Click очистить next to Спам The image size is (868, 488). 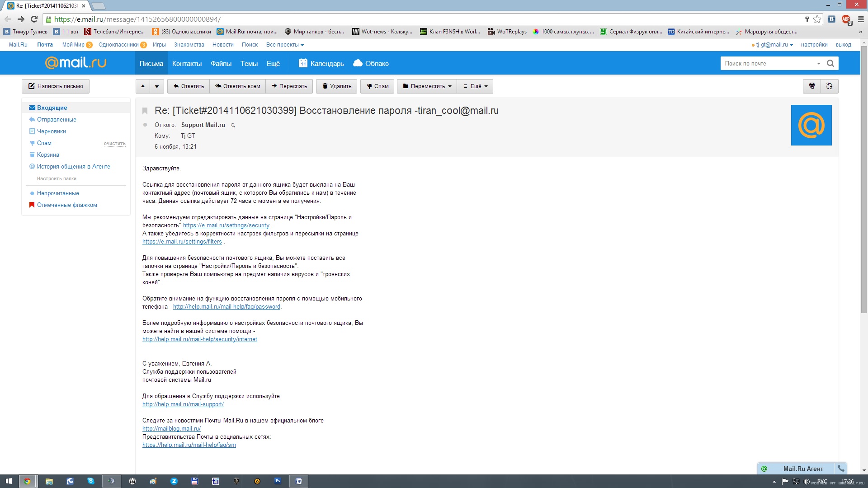tap(115, 143)
